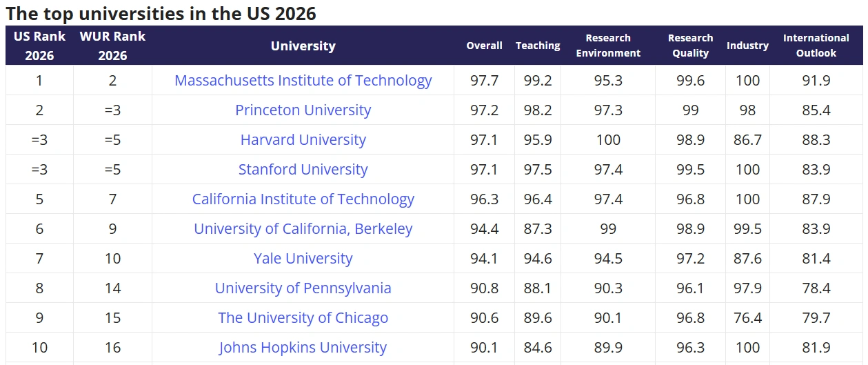
Task: Sort table by Overall column header
Action: (x=484, y=46)
